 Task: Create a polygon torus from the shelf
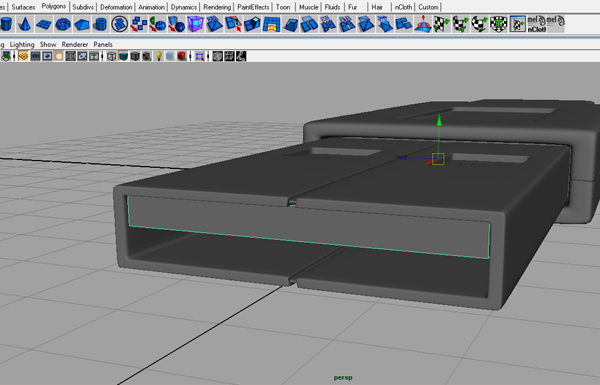point(63,24)
